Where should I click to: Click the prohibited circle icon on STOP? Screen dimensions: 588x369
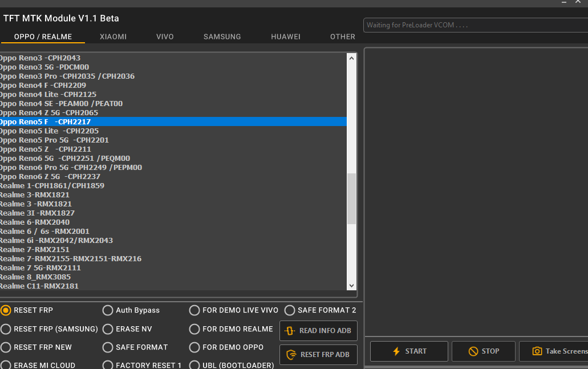pyautogui.click(x=473, y=351)
